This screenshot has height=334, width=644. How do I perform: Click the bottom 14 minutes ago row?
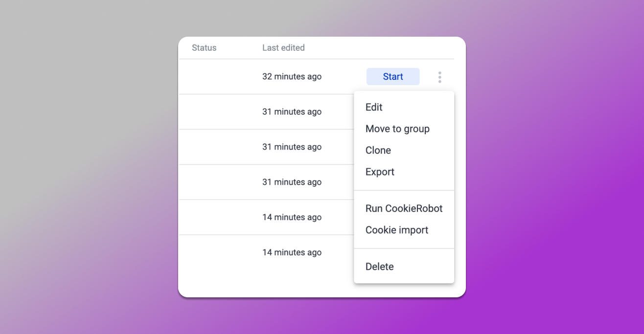coord(269,252)
